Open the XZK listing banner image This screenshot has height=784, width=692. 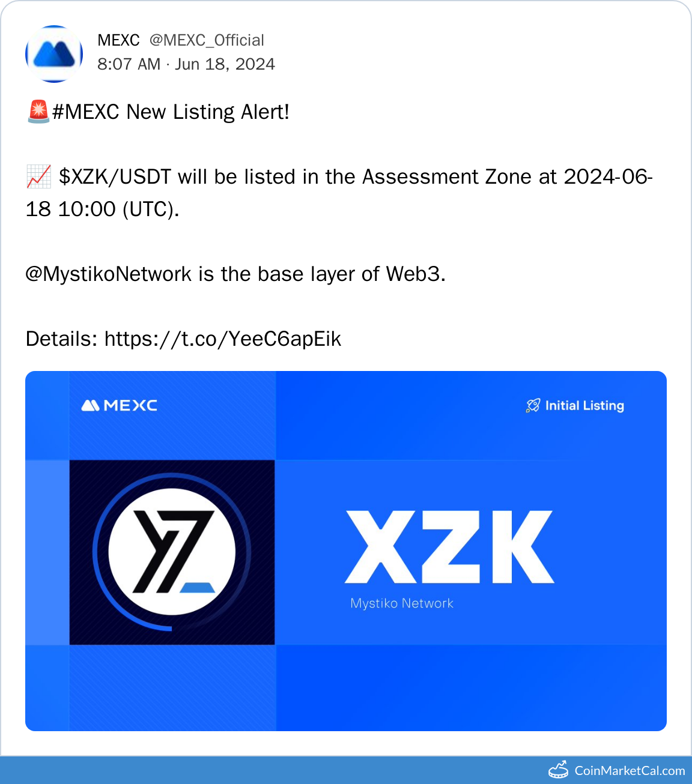[346, 551]
